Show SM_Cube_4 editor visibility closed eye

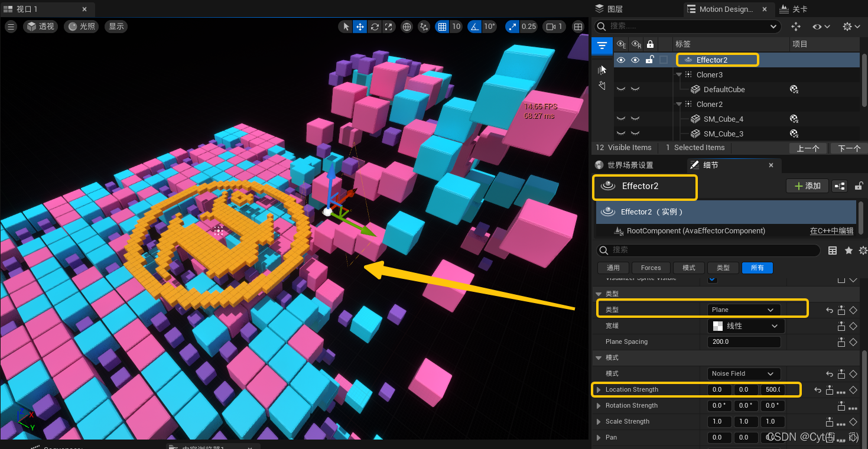(621, 119)
